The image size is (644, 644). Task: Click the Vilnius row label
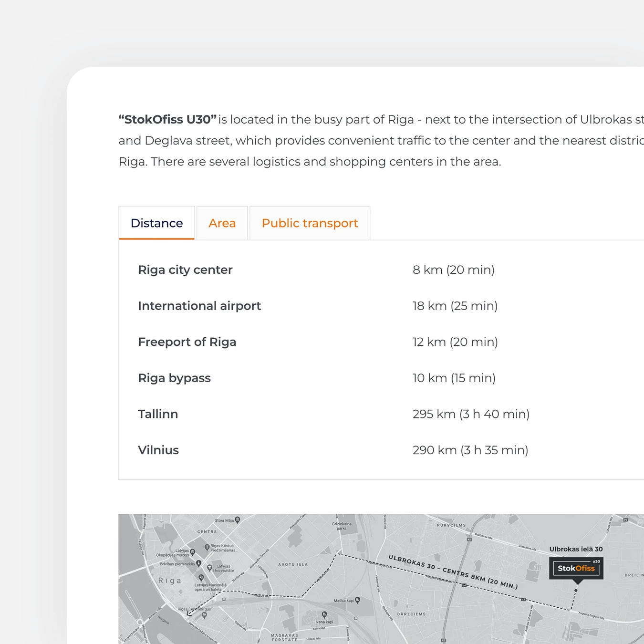(x=158, y=450)
